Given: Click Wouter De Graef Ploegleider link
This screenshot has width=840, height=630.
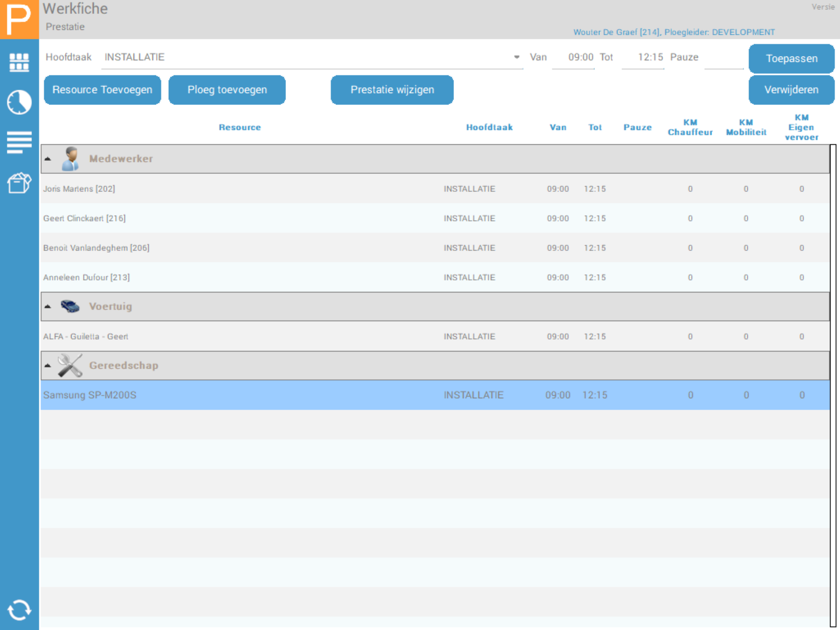Looking at the screenshot, I should click(674, 32).
